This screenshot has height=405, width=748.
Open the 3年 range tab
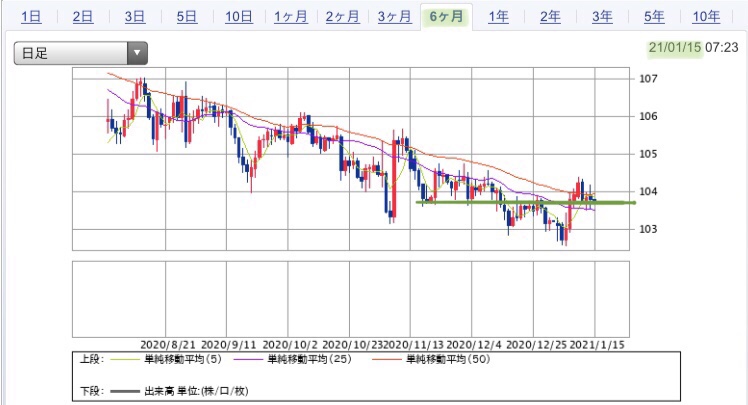pos(602,17)
